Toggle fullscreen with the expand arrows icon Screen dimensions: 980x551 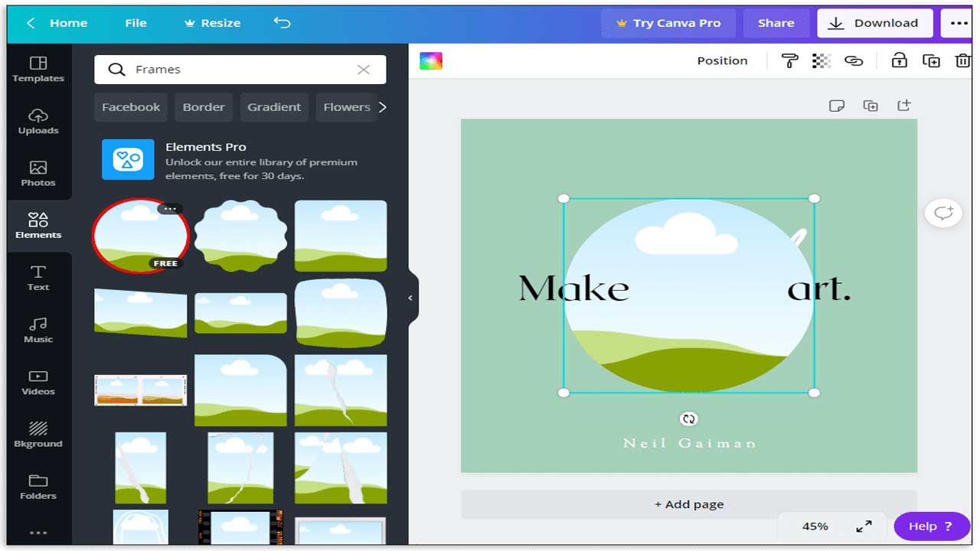864,527
